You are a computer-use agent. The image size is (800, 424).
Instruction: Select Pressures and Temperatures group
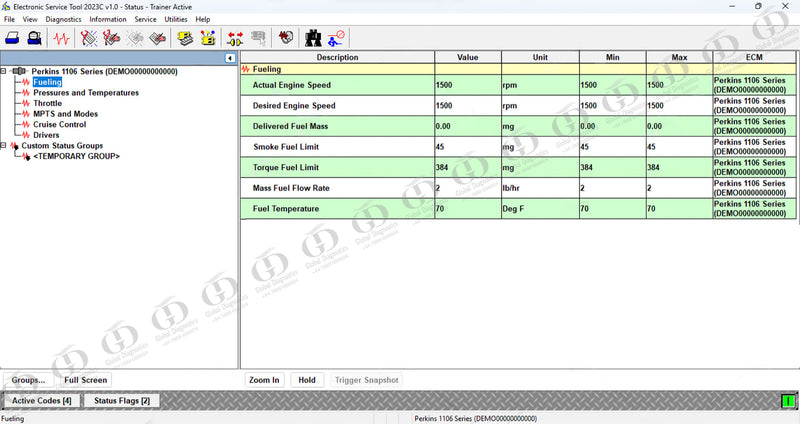pyautogui.click(x=86, y=93)
